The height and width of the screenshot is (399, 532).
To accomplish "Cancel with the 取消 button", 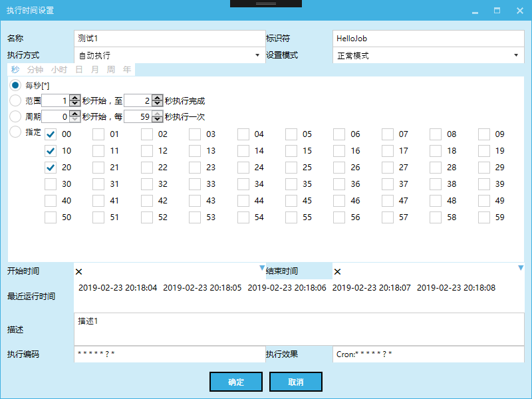I will [x=296, y=382].
